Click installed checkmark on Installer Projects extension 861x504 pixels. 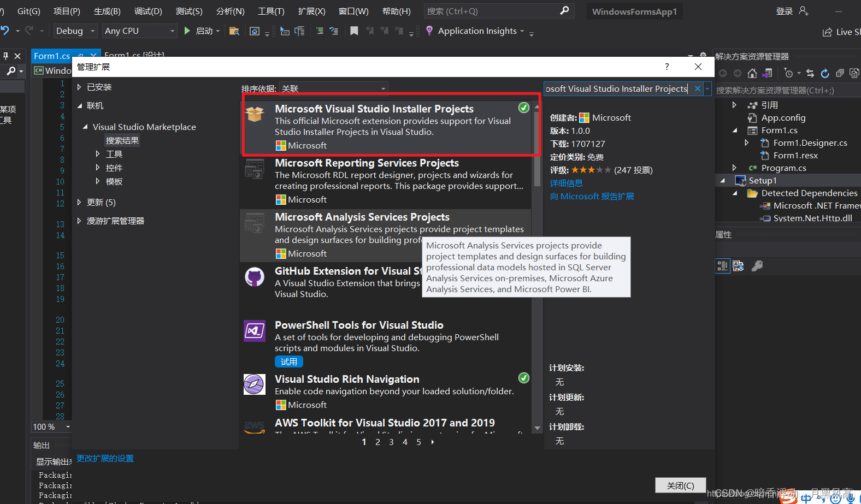(523, 108)
